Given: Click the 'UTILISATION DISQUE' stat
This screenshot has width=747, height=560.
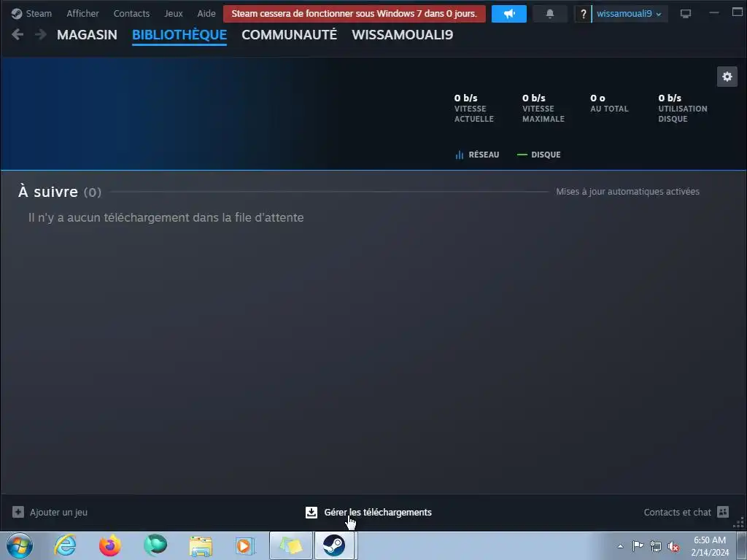Looking at the screenshot, I should 682,108.
